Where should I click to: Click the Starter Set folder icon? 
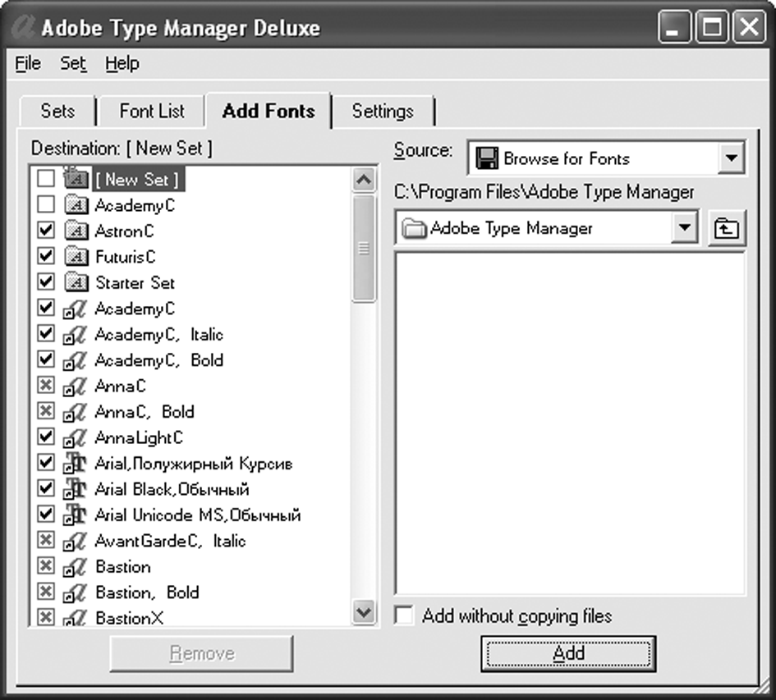tap(76, 282)
